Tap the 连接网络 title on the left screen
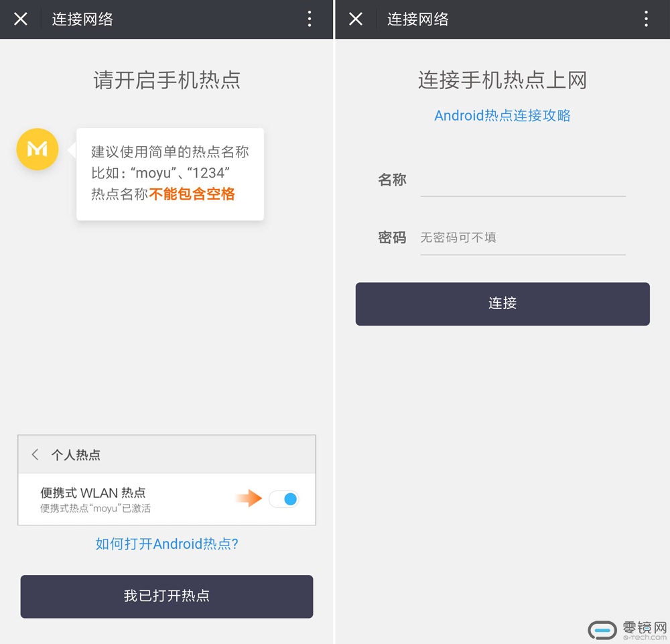Viewport: 670px width, 644px height. click(x=82, y=19)
